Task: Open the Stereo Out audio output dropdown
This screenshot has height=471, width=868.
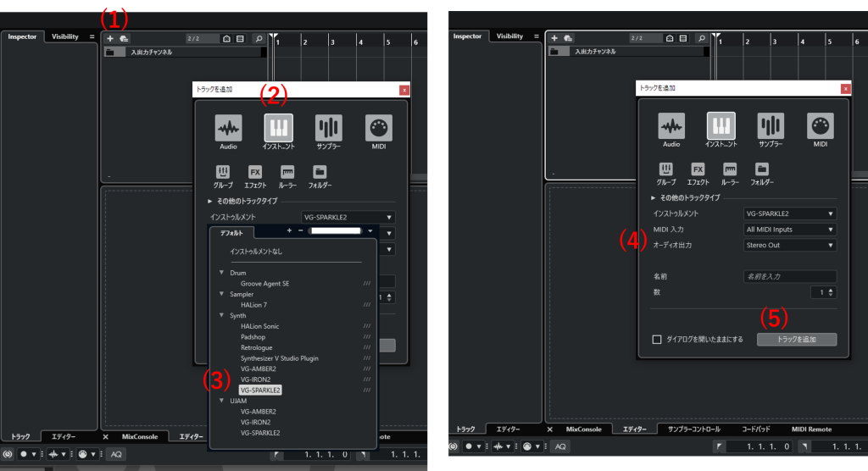Action: [789, 246]
